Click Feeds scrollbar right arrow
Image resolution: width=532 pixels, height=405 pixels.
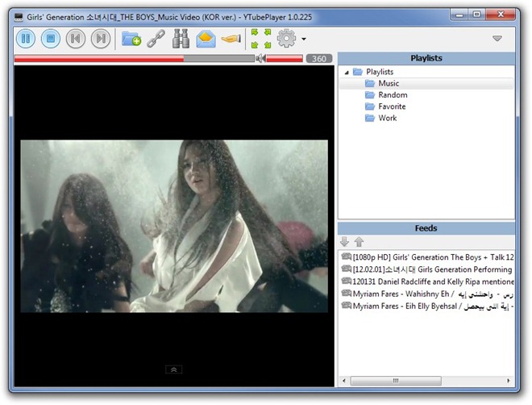pos(509,381)
